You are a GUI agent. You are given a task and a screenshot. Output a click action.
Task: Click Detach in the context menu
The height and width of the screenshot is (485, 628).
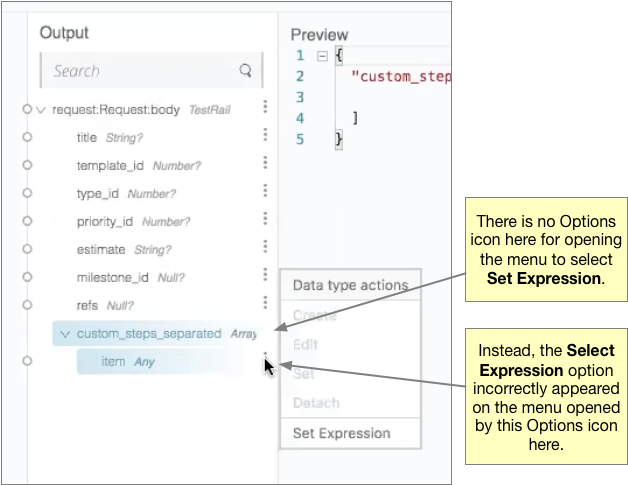click(316, 403)
